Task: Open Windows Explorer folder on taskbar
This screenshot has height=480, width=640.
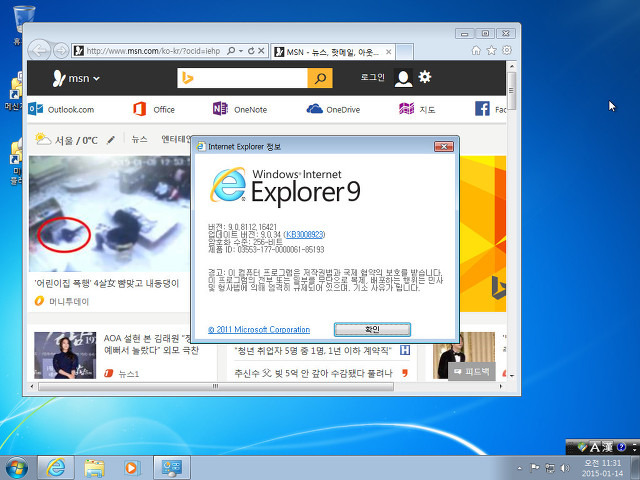Action: pos(94,468)
